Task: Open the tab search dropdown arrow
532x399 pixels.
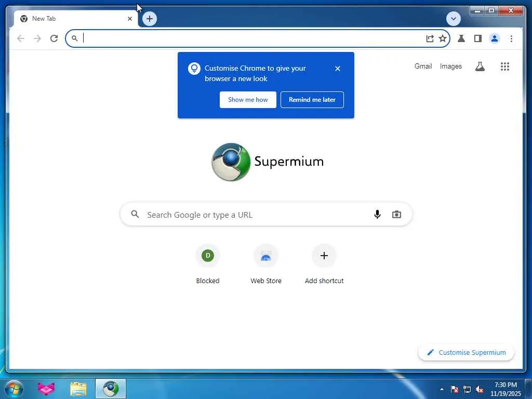Action: 453,19
